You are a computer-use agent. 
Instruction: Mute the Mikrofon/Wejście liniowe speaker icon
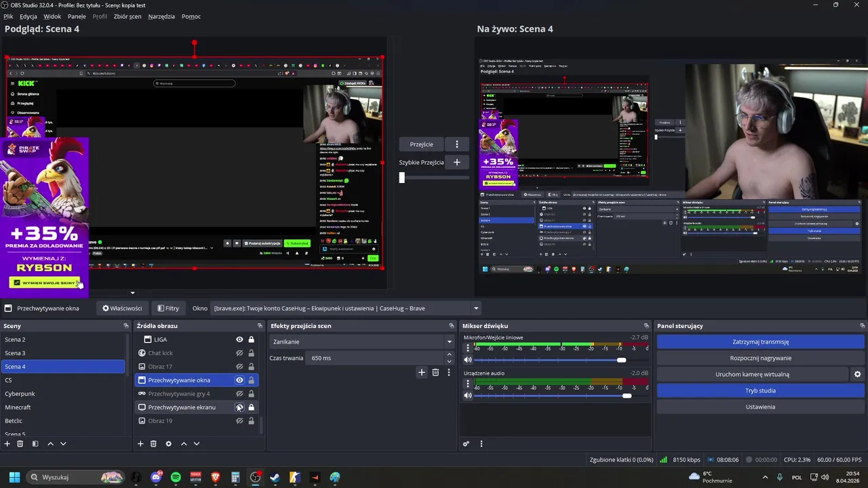(x=467, y=360)
